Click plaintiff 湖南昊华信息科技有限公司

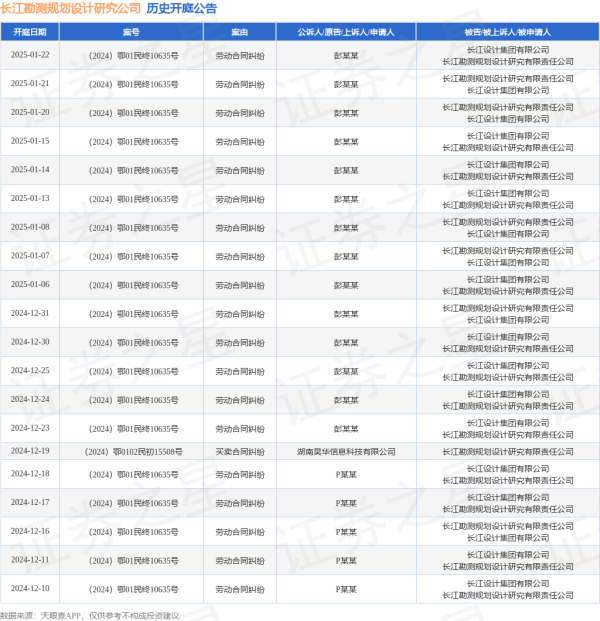tap(346, 451)
